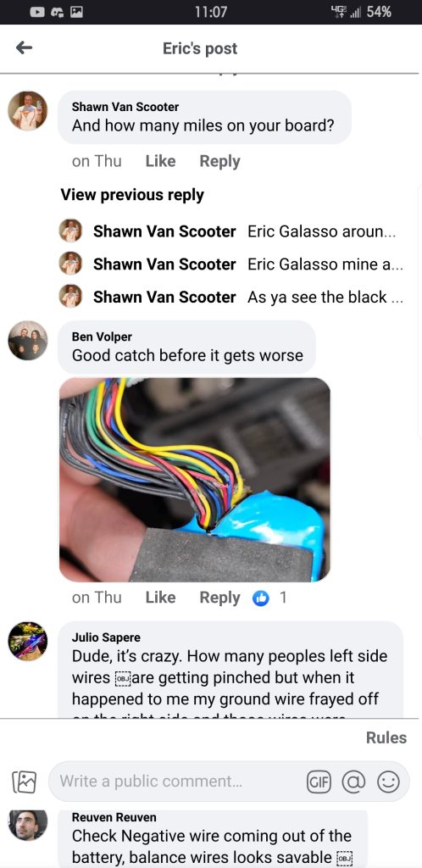
Task: Open the GIF picker icon
Action: point(319,782)
